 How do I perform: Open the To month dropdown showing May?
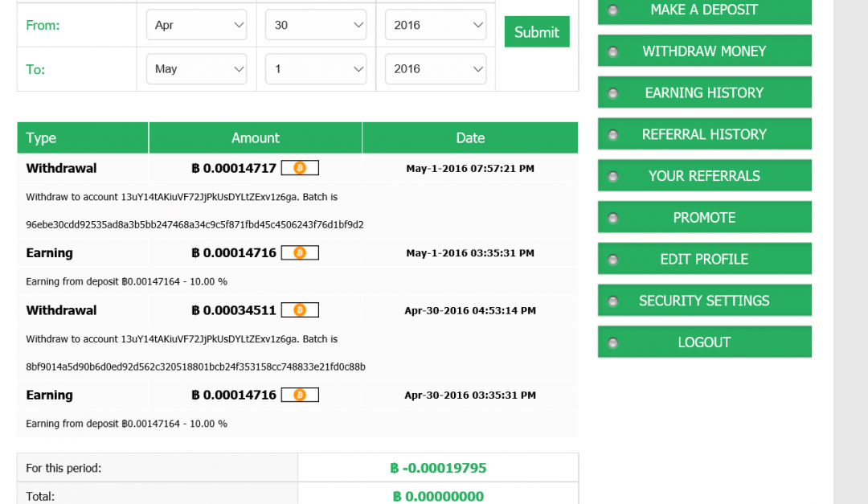pyautogui.click(x=197, y=69)
